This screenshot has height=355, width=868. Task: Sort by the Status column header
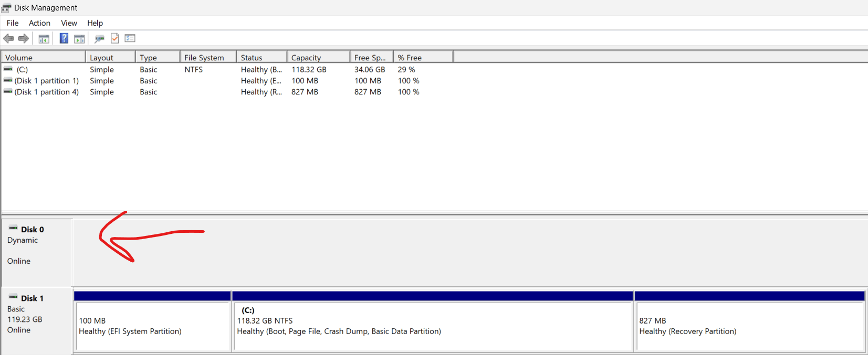pyautogui.click(x=262, y=57)
